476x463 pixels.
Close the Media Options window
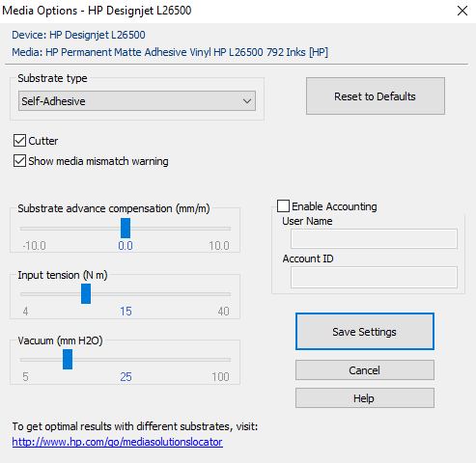click(462, 11)
